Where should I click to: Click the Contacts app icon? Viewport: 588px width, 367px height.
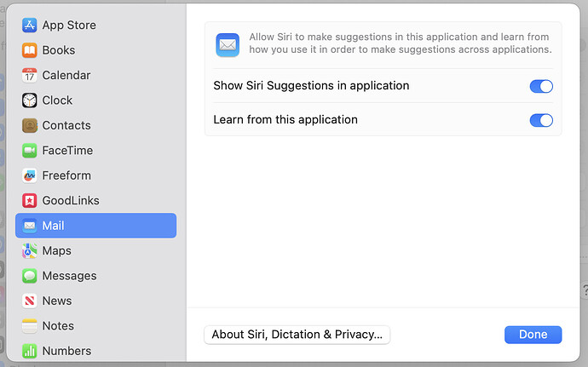point(29,125)
